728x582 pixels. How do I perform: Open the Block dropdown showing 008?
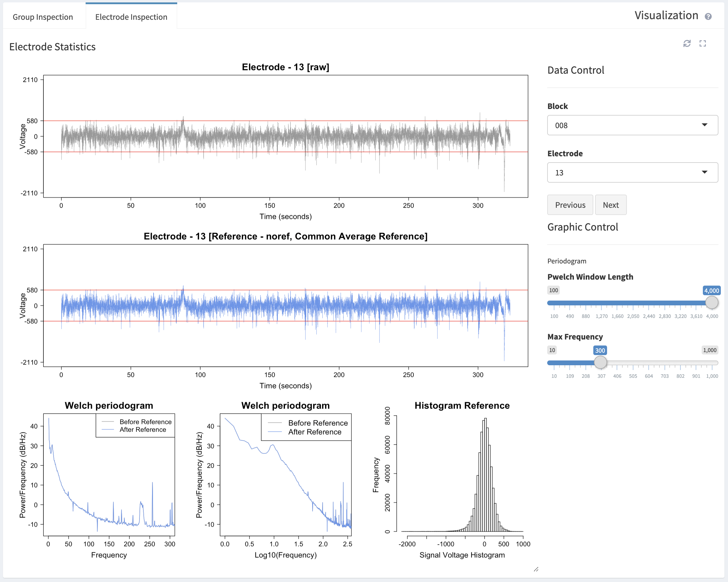click(628, 125)
